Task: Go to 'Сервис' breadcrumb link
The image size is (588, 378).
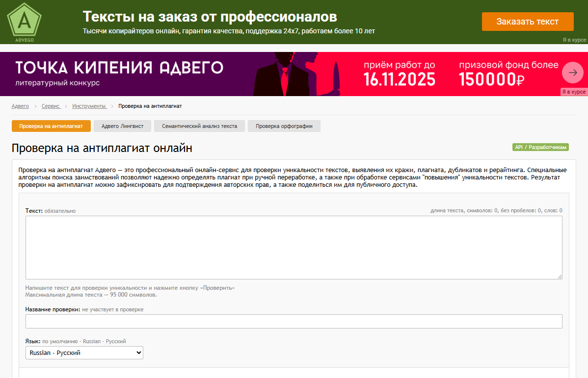Action: pyautogui.click(x=51, y=106)
